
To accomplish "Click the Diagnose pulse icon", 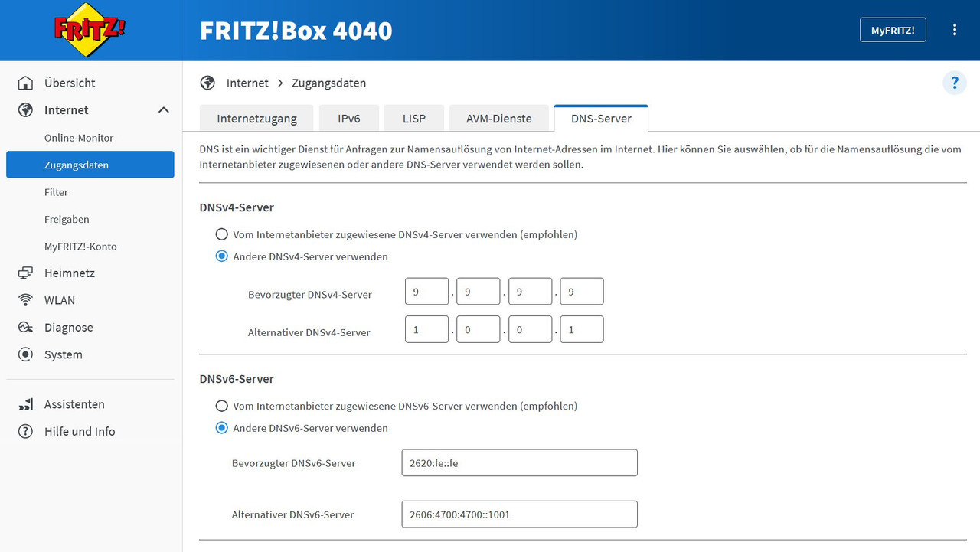I will click(x=25, y=327).
